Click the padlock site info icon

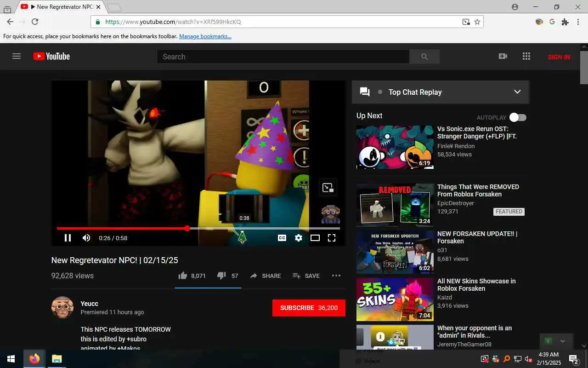(x=97, y=22)
